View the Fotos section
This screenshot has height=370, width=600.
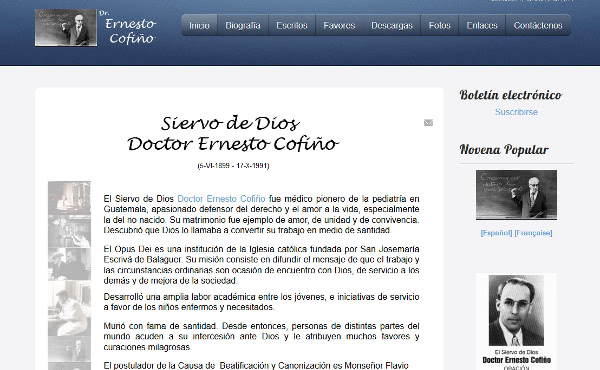440,25
